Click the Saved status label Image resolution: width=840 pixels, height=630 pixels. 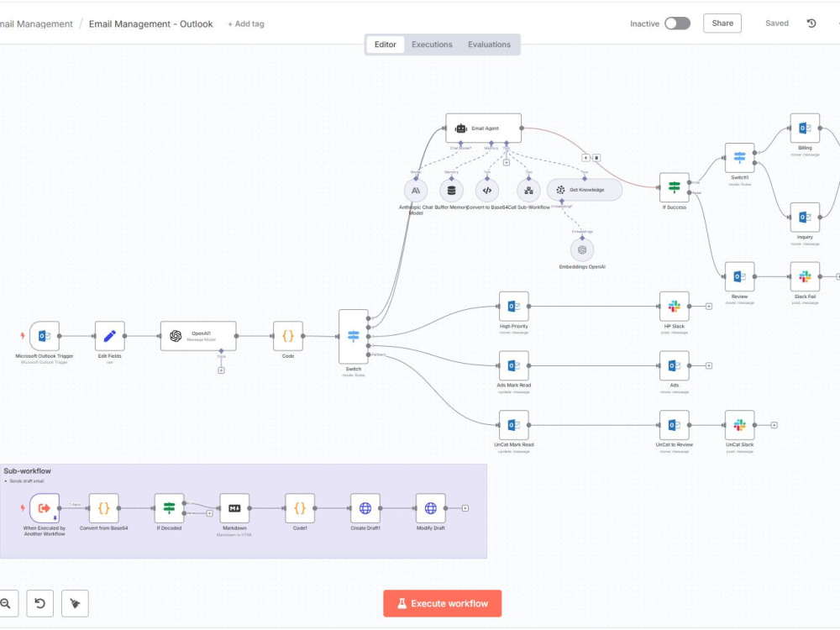point(777,24)
